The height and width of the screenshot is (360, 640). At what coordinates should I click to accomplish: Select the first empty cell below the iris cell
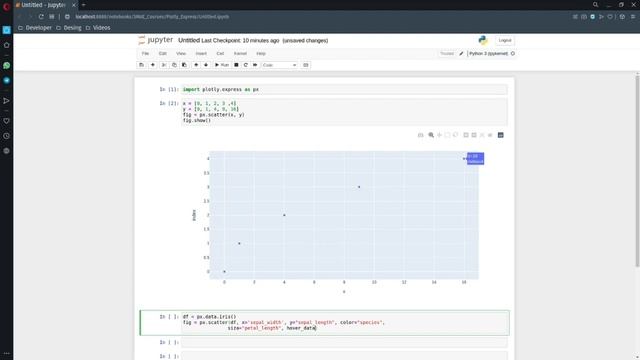(x=344, y=342)
